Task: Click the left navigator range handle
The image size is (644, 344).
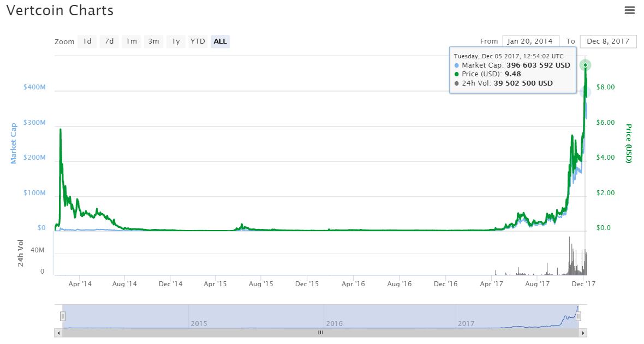Action: coord(62,316)
